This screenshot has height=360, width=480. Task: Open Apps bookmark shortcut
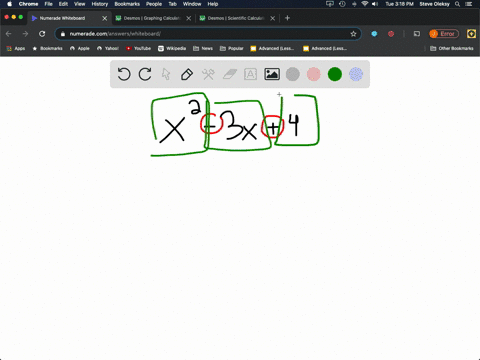[16, 48]
